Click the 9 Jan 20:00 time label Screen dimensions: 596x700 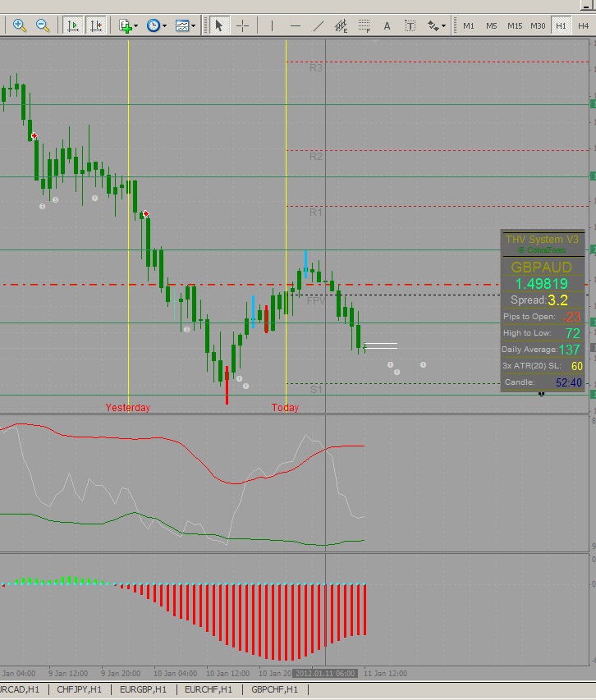120,673
